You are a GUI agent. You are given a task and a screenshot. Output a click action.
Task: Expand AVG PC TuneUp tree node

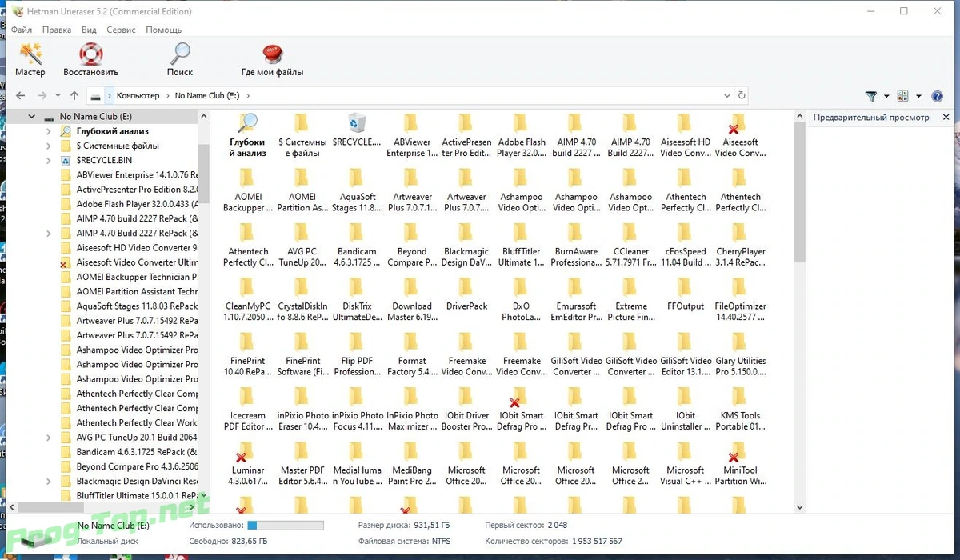(49, 438)
